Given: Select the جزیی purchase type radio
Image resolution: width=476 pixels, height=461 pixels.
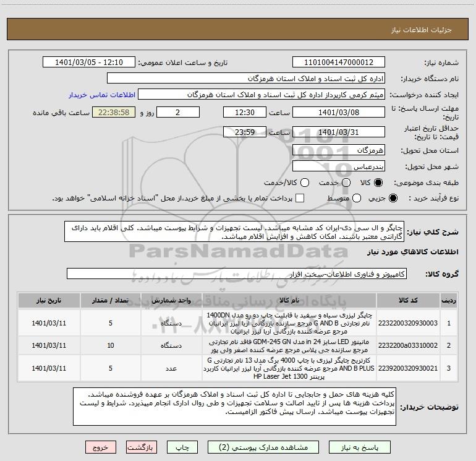Looking at the screenshot, I should (x=393, y=198).
